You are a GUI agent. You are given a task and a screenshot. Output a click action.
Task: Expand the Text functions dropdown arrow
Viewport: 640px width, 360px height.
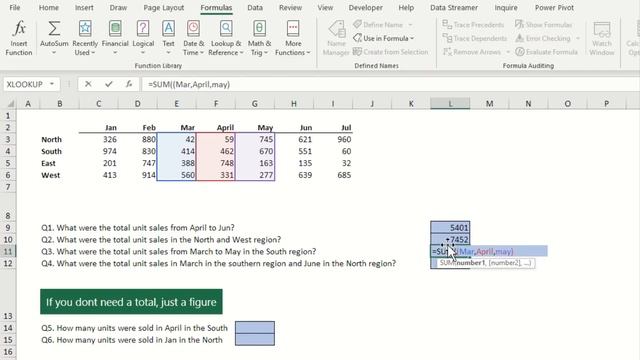168,53
